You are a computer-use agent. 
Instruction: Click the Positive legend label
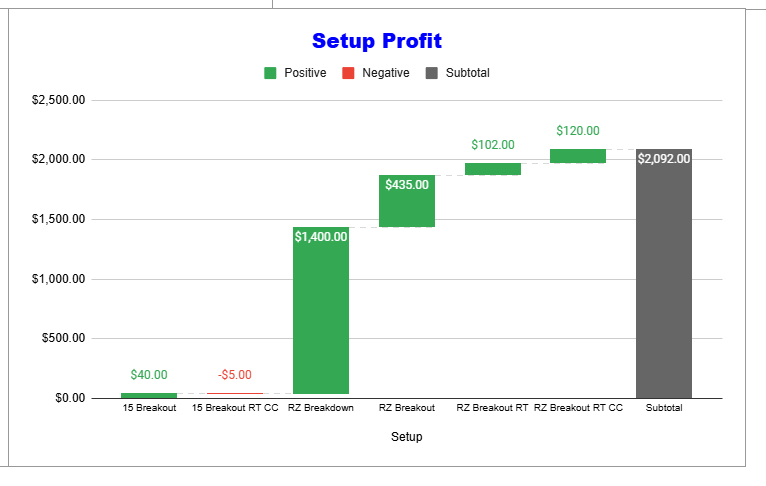click(x=305, y=73)
